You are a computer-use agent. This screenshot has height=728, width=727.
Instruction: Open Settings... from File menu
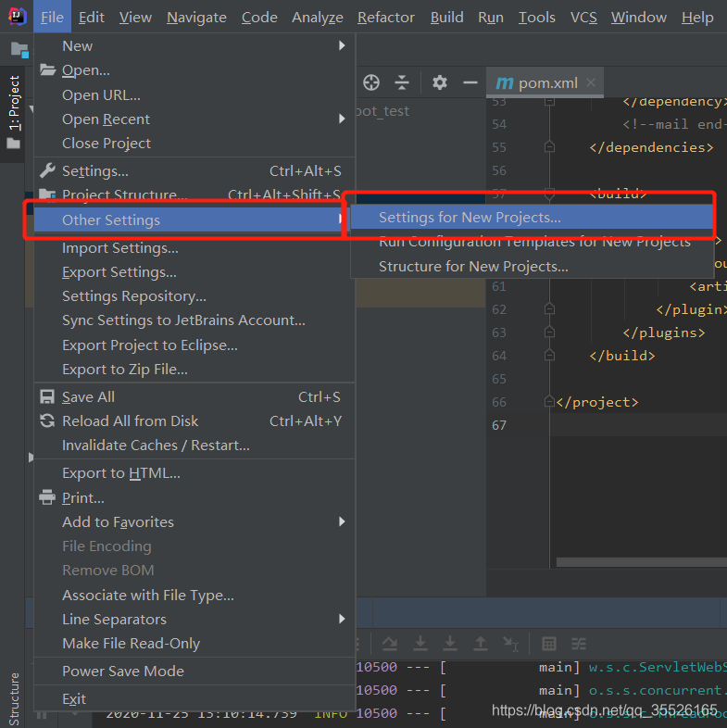click(x=194, y=170)
